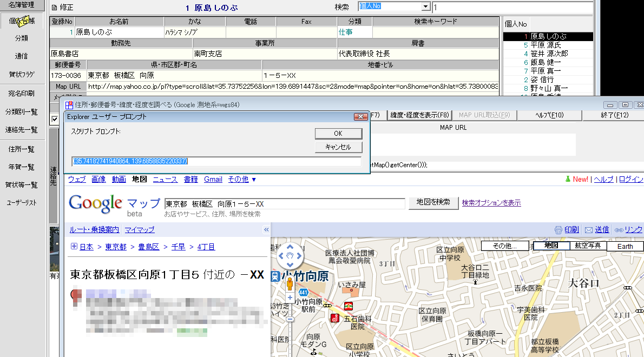Click the Google Maps address search box

tap(285, 204)
